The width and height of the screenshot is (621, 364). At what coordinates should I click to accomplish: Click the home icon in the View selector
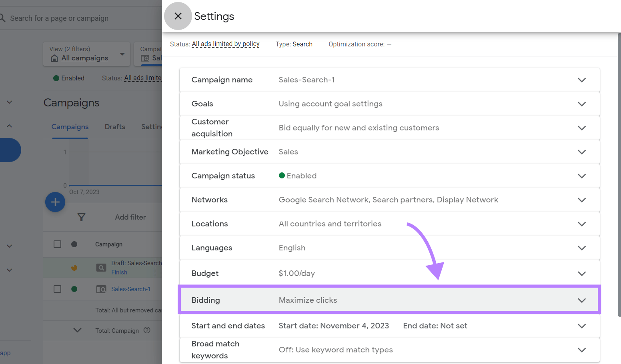[54, 58]
